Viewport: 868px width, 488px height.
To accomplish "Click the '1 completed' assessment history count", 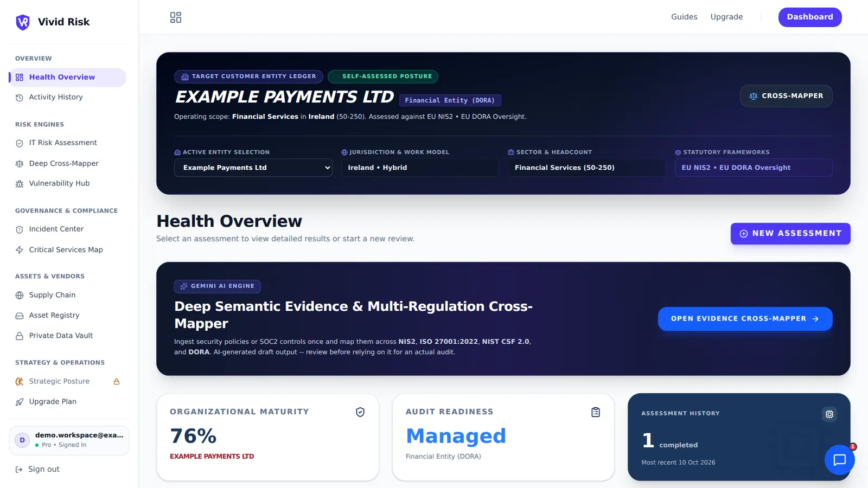I will click(669, 441).
